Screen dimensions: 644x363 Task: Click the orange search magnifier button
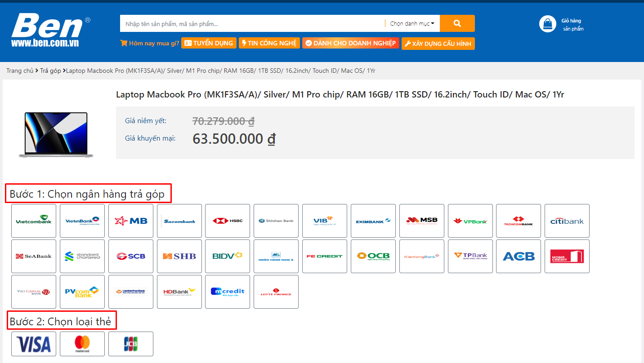(x=457, y=23)
